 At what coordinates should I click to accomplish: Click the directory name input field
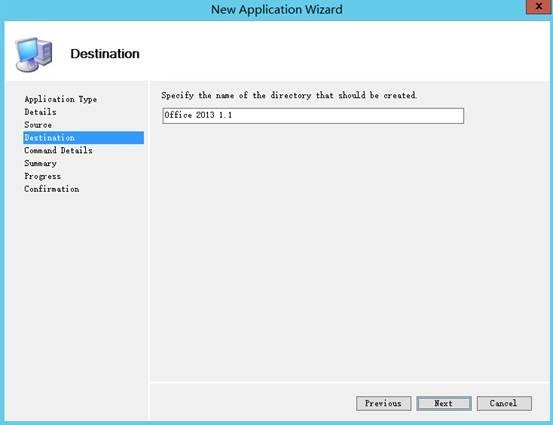pyautogui.click(x=313, y=116)
